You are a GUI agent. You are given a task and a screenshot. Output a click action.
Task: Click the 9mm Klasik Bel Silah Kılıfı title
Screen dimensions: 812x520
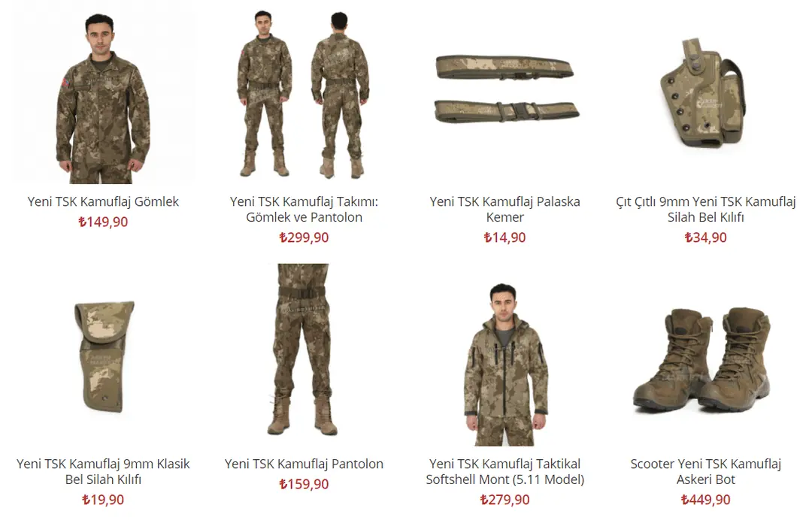[103, 471]
